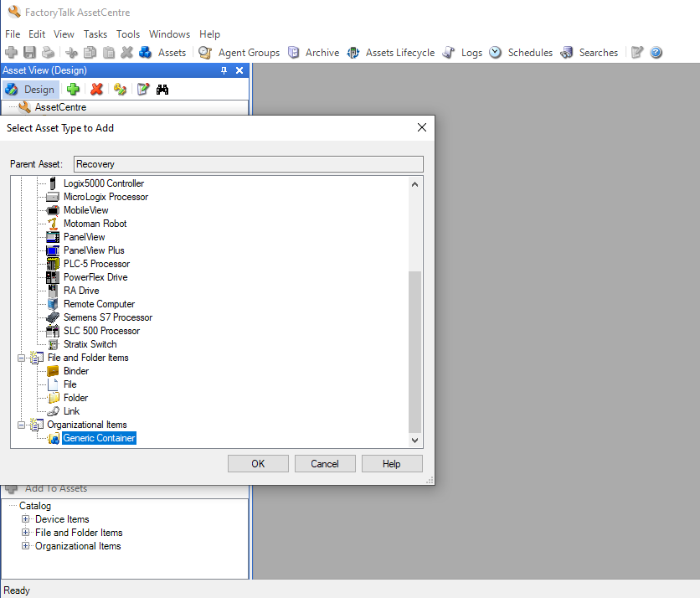Select the AssetCentre root node

[x=60, y=107]
